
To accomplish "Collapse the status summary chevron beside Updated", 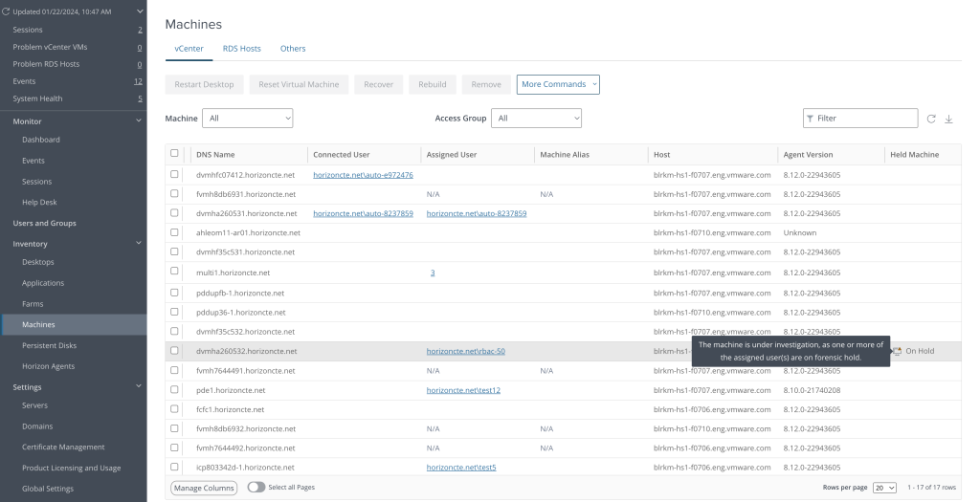I will (x=140, y=11).
